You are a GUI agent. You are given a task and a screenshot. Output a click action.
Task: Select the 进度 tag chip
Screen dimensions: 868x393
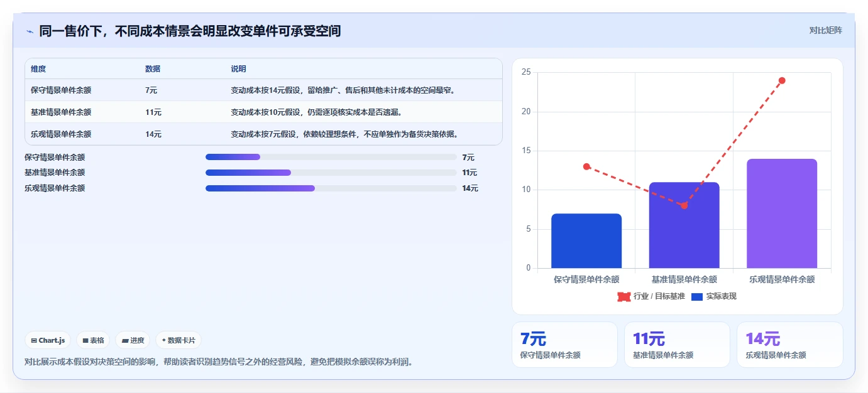click(133, 340)
